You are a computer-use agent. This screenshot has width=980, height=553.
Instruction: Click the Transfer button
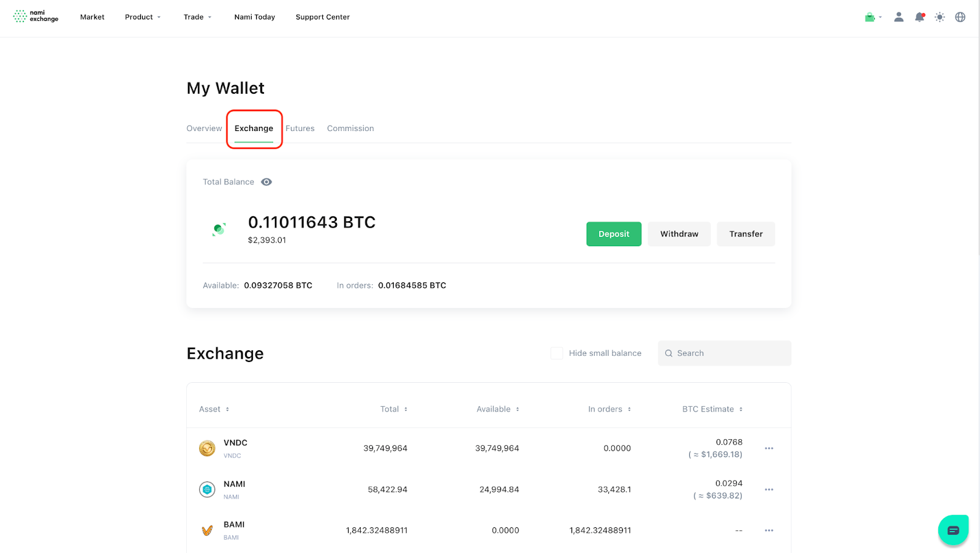(x=746, y=234)
